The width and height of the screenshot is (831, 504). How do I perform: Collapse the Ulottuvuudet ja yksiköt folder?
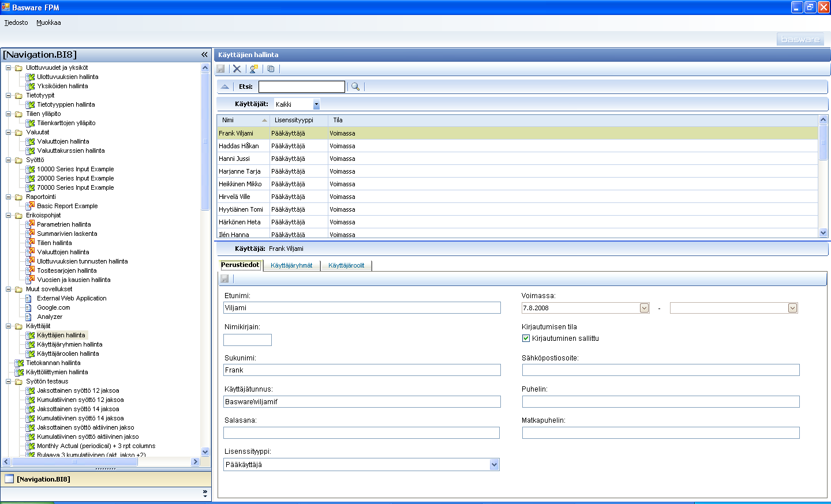tap(9, 67)
